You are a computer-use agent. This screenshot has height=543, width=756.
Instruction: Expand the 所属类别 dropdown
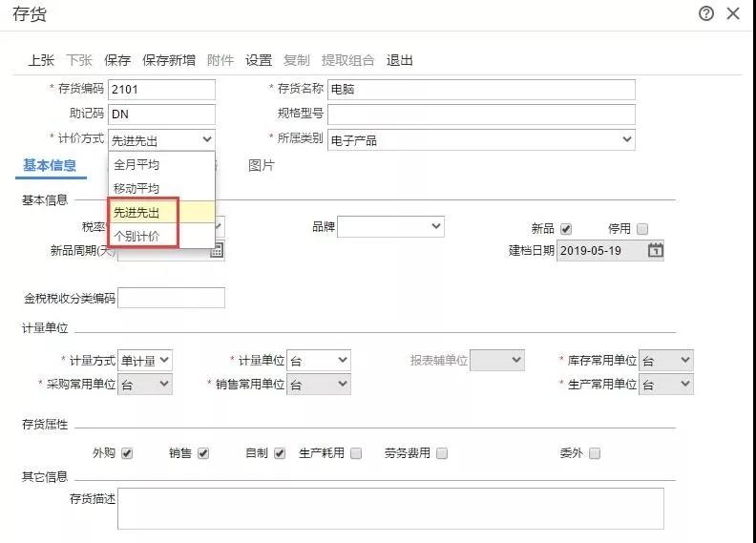(x=481, y=139)
